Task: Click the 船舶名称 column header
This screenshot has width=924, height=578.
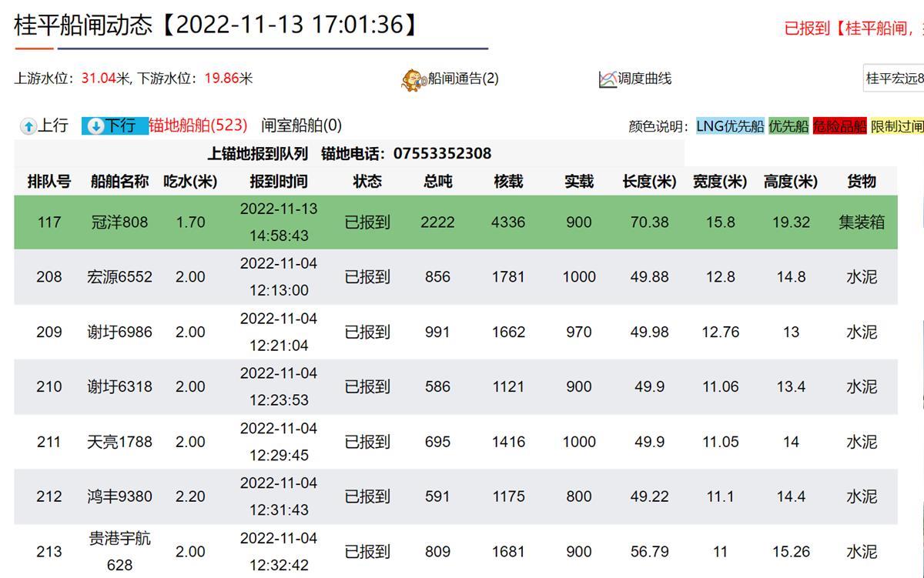Action: coord(119,182)
